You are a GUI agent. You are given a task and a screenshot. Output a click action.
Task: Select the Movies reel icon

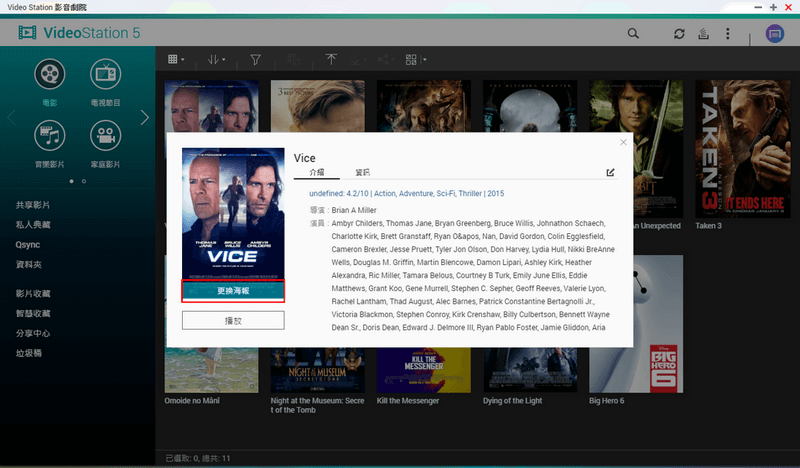[x=49, y=74]
